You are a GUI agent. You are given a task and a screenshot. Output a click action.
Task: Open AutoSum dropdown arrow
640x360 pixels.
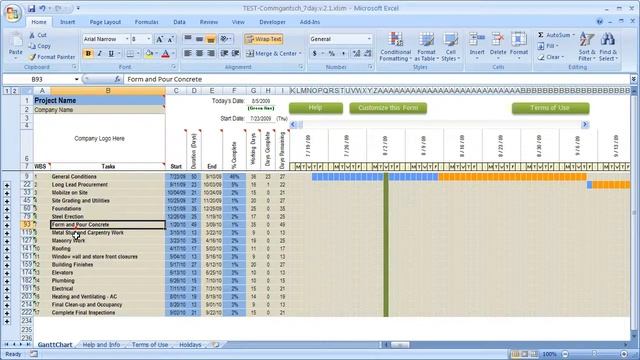coord(573,35)
